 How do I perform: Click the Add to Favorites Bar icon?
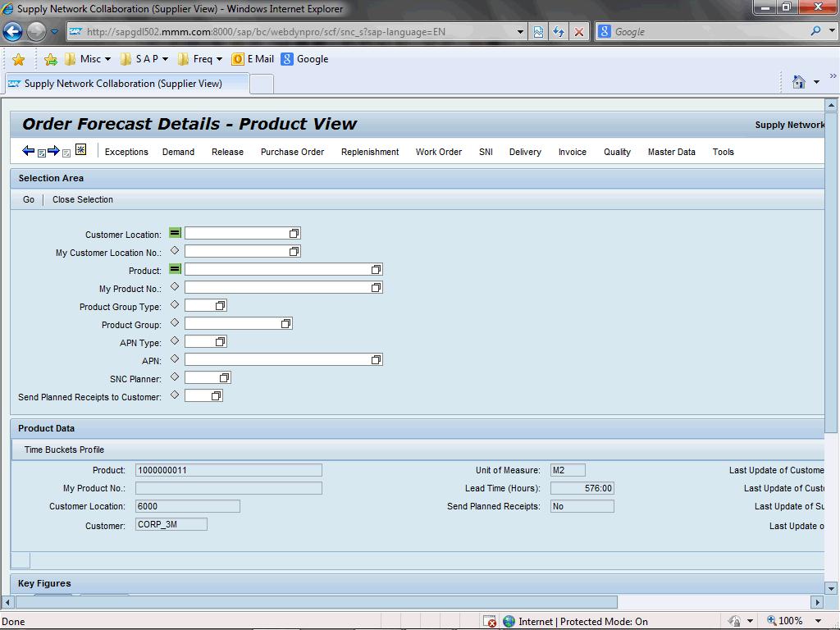[50, 59]
